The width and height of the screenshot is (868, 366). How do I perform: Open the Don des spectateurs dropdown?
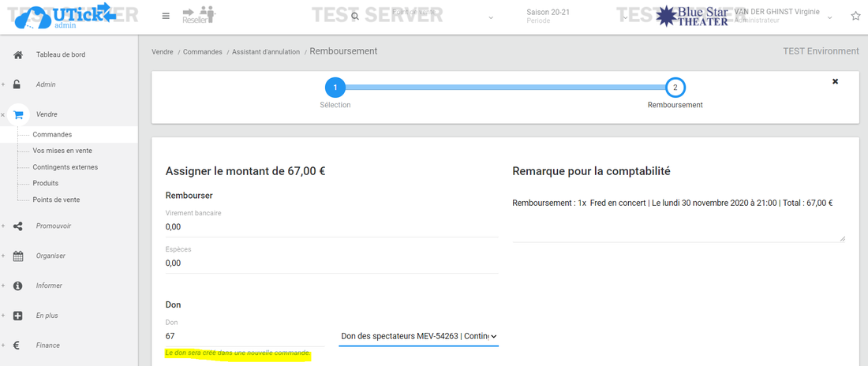(x=418, y=336)
